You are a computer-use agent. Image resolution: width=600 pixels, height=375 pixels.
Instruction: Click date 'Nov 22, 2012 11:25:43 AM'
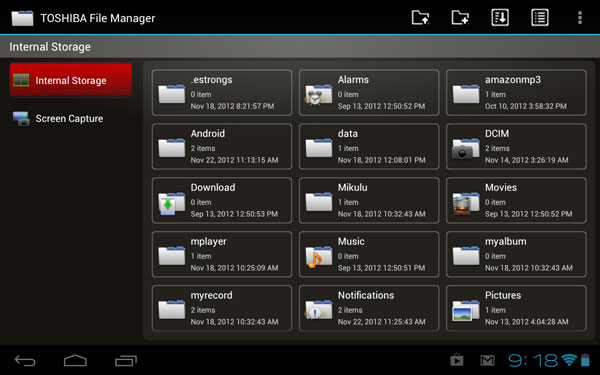click(382, 322)
